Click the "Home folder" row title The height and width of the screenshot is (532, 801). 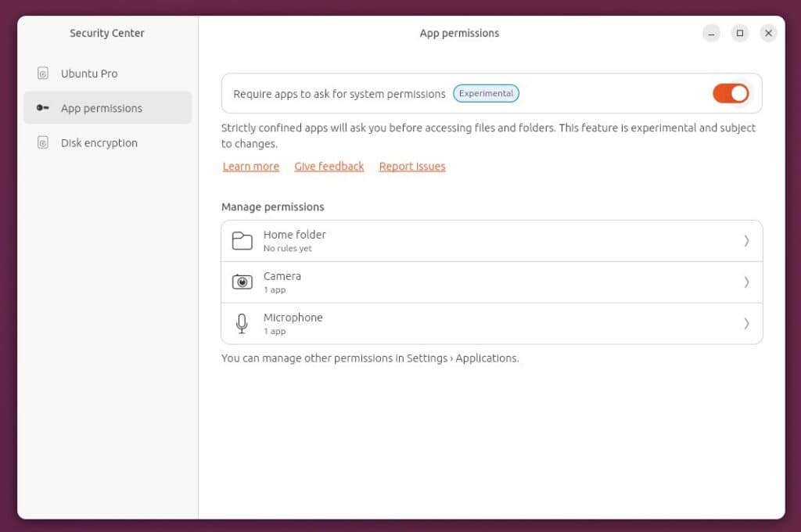(294, 235)
